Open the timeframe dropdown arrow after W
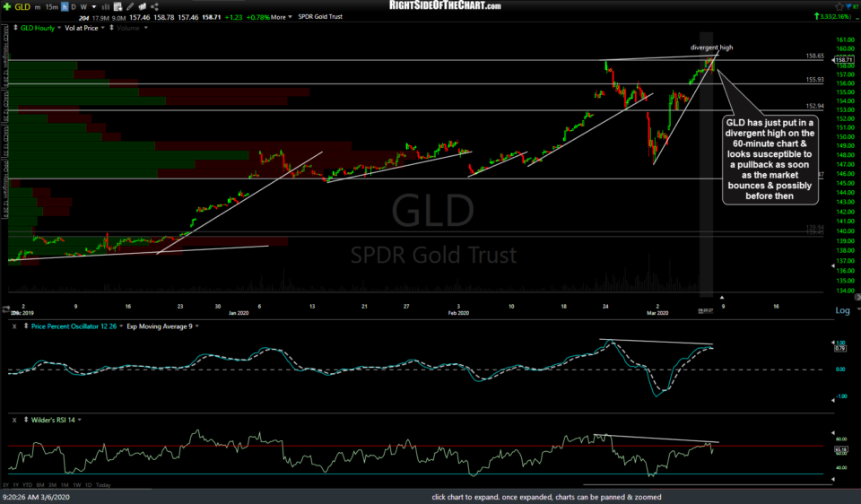This screenshot has height=504, width=861. [x=94, y=7]
